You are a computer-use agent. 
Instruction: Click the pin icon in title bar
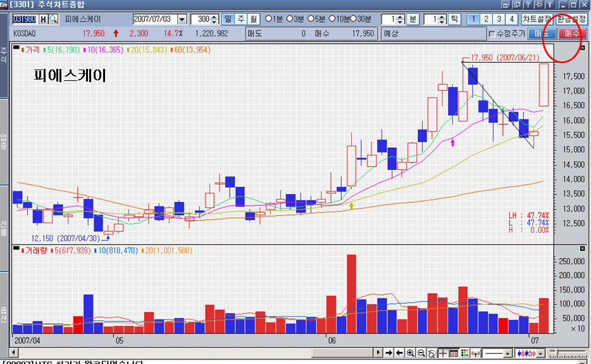click(x=538, y=4)
